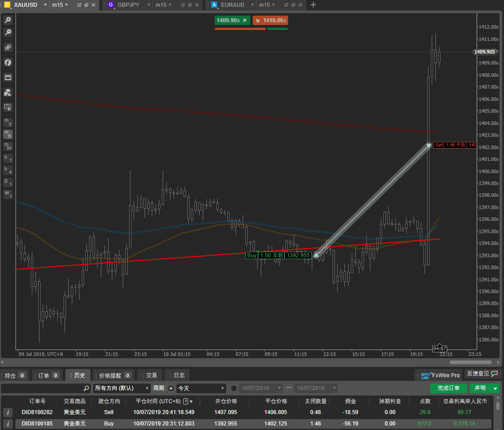Switch chart to D1 timeframe
This screenshot has width=504, height=430.
click(x=8, y=182)
